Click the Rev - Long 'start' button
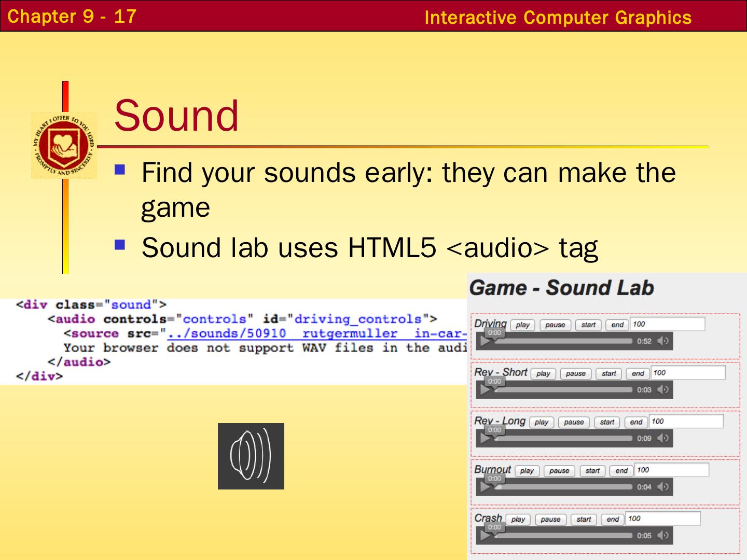Image resolution: width=747 pixels, height=560 pixels. pyautogui.click(x=607, y=422)
